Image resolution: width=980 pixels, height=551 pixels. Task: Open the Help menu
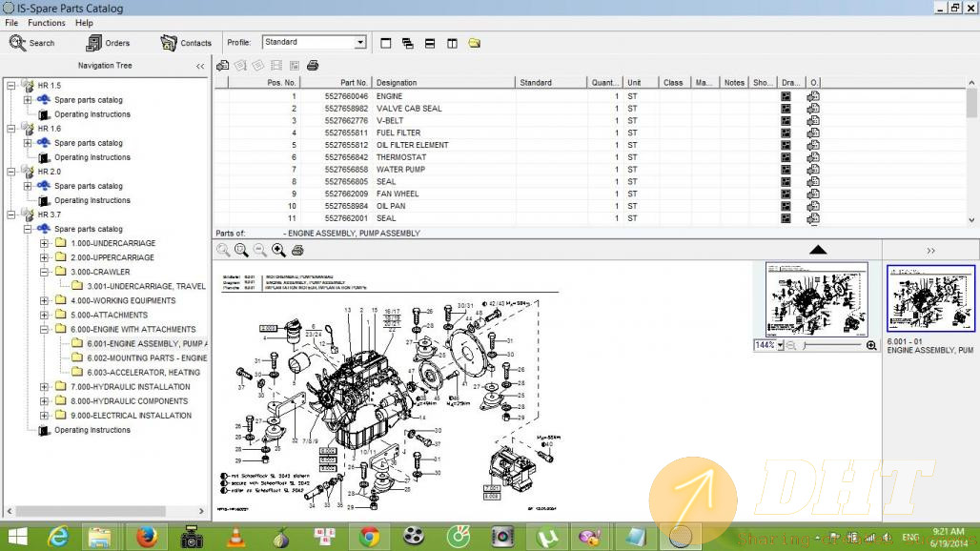(x=84, y=23)
